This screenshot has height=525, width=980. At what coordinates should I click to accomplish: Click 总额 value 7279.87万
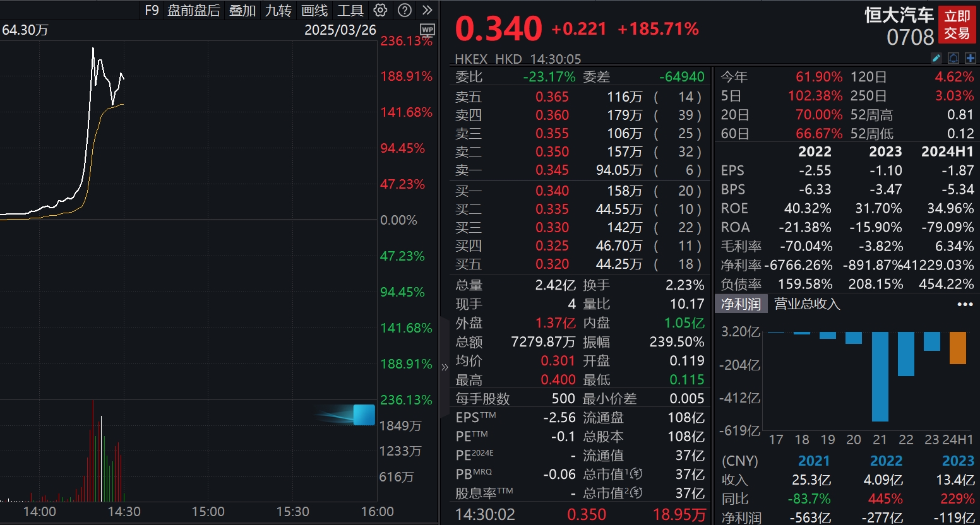click(543, 341)
